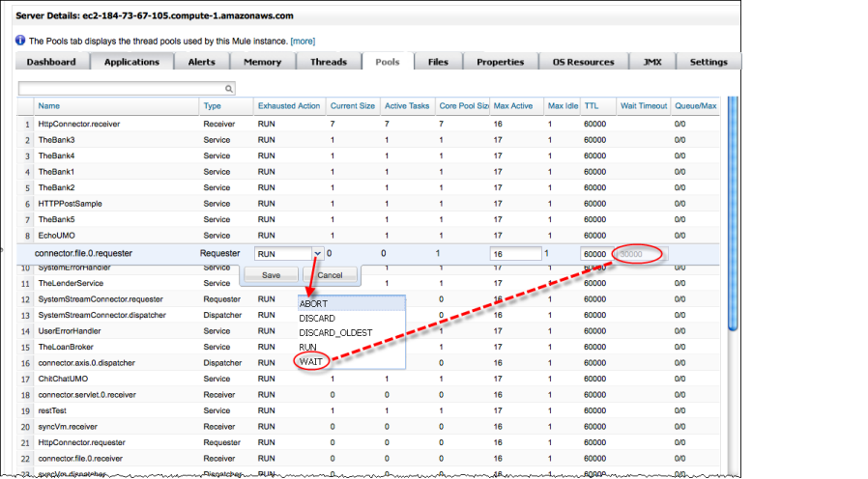The height and width of the screenshot is (479, 868).
Task: Choose WAIT option in the list
Action: [x=312, y=360]
